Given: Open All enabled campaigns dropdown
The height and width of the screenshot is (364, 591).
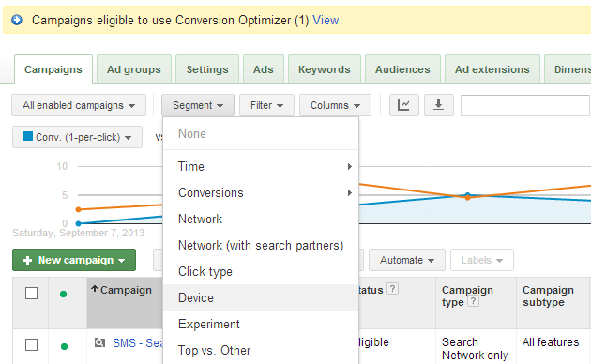Looking at the screenshot, I should [x=79, y=105].
